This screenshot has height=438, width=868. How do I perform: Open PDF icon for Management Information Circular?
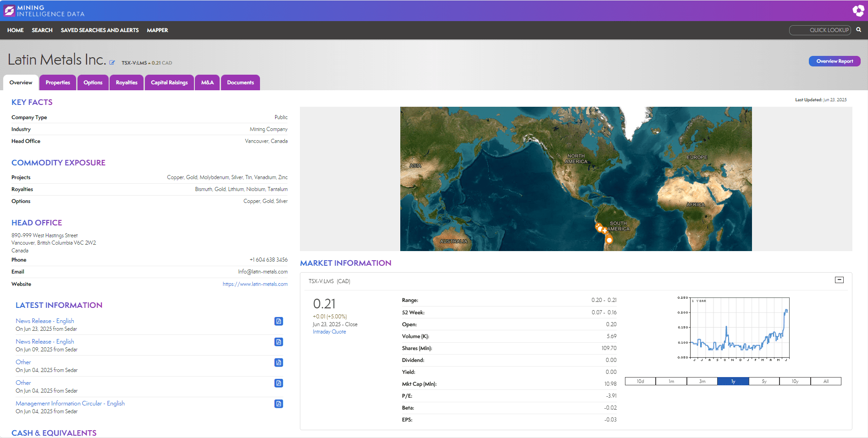pos(278,404)
